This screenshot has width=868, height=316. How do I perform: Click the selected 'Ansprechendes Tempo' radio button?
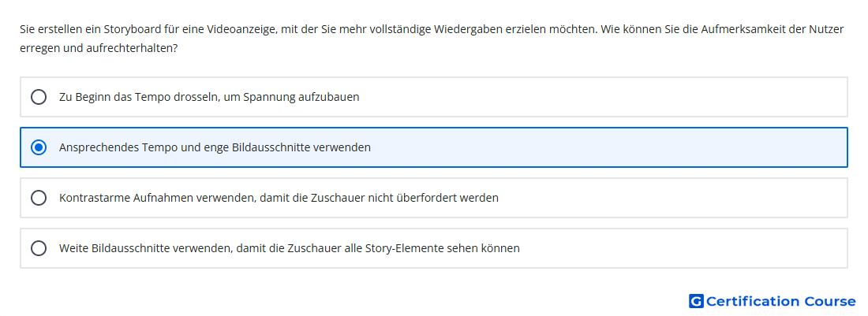[38, 147]
